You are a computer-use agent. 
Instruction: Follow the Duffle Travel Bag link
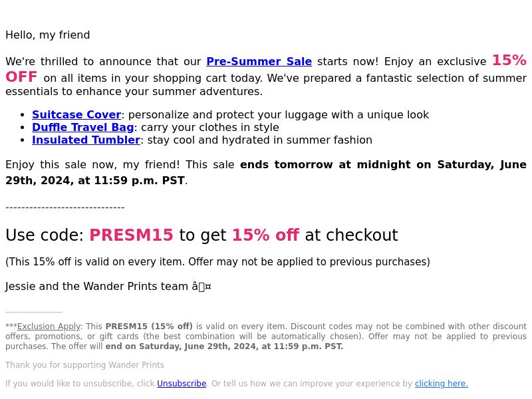pos(82,127)
